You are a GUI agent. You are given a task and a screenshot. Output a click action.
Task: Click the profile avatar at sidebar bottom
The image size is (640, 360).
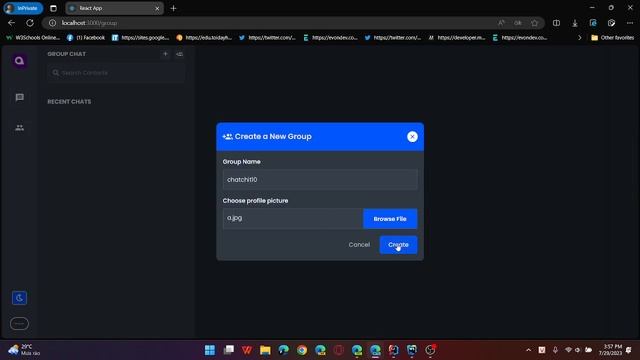19,324
